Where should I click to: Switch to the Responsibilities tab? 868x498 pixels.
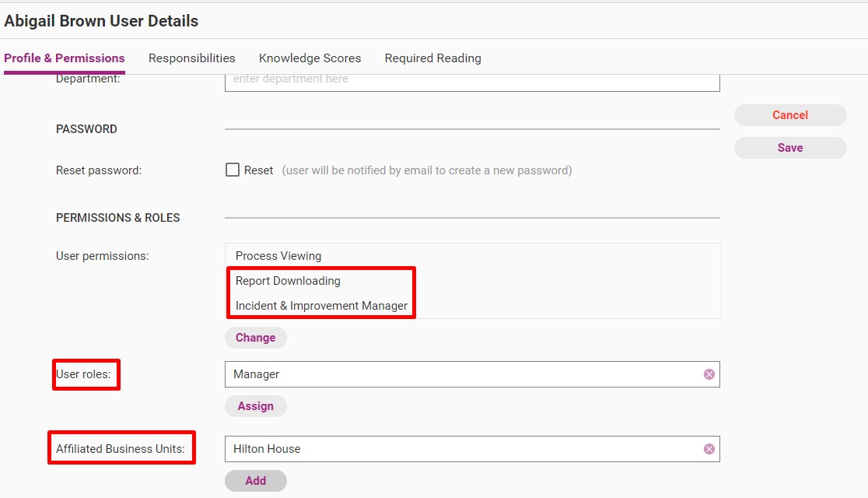click(191, 58)
